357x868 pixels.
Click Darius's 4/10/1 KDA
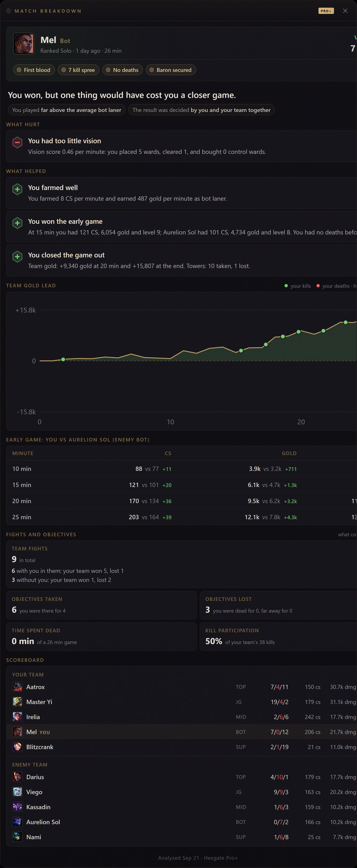click(279, 777)
